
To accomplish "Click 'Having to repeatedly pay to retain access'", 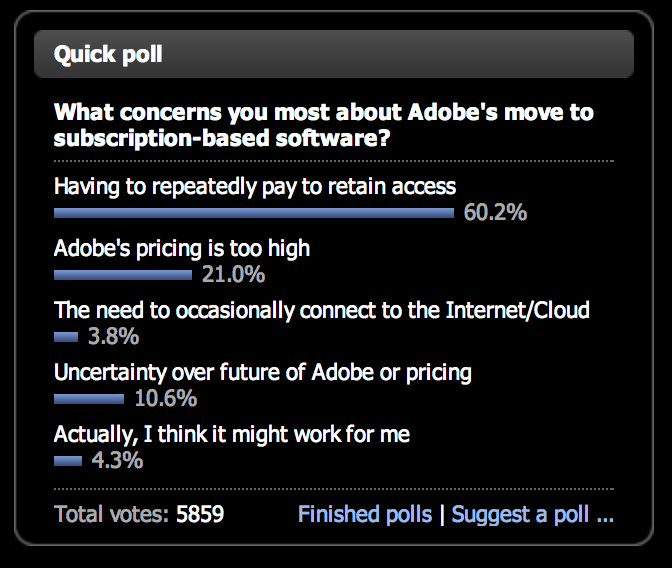I will [255, 187].
